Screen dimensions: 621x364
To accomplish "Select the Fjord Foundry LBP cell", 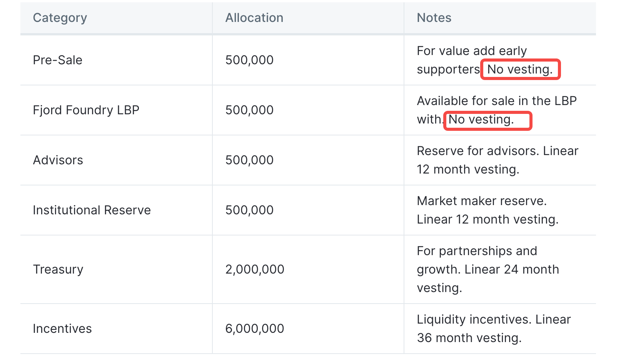I will coord(86,110).
